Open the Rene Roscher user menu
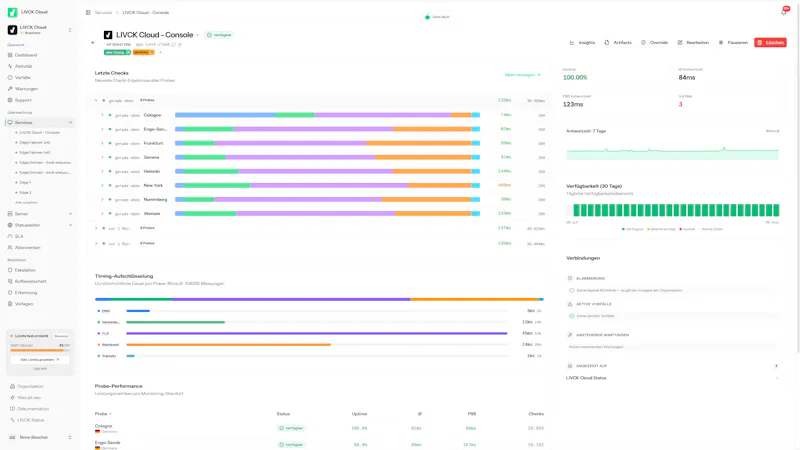This screenshot has width=800, height=450. tap(40, 437)
